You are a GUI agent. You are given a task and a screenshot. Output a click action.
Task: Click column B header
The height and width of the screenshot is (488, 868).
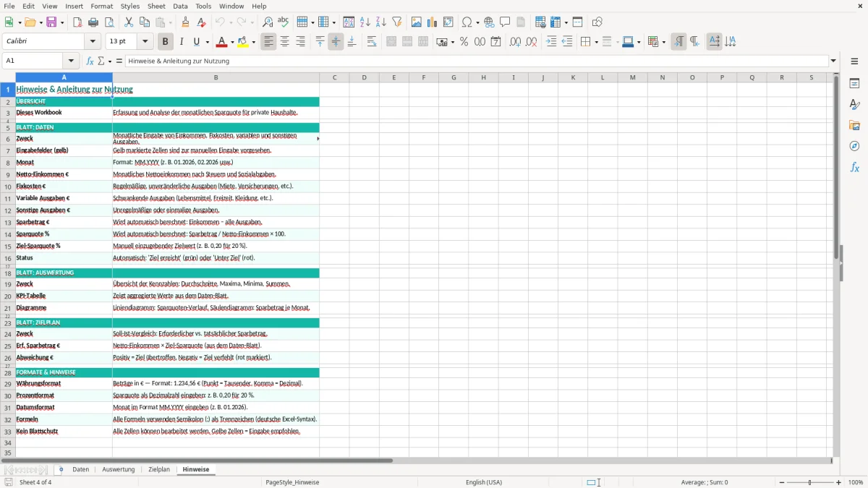(x=216, y=77)
